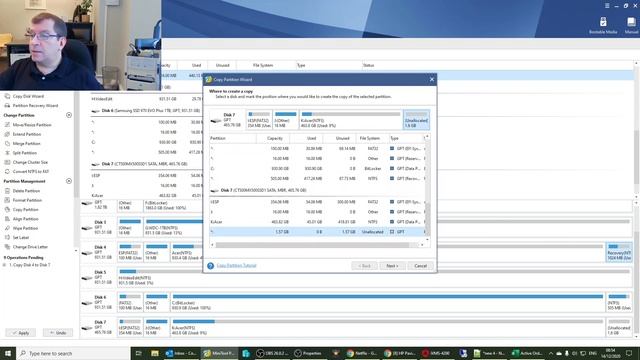Select J:(Other) block in wizard disk map

pyautogui.click(x=285, y=120)
